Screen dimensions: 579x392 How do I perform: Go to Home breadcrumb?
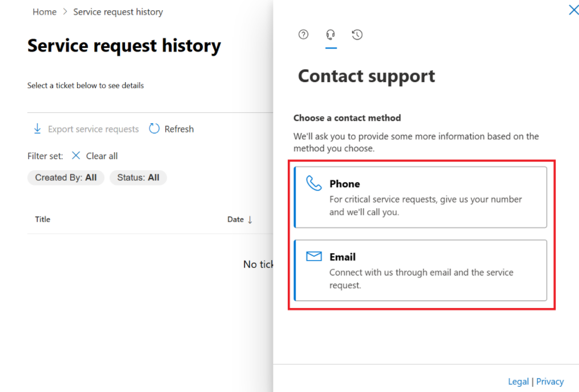(45, 12)
